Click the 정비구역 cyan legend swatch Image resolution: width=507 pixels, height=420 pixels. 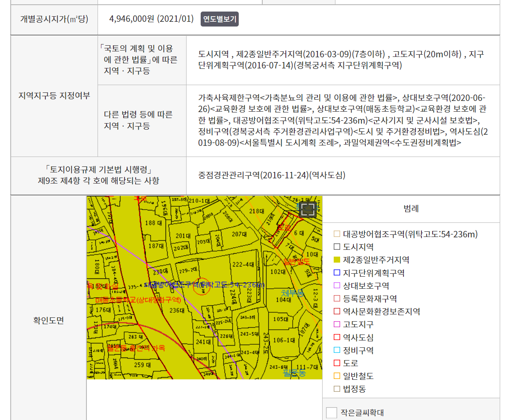(337, 350)
